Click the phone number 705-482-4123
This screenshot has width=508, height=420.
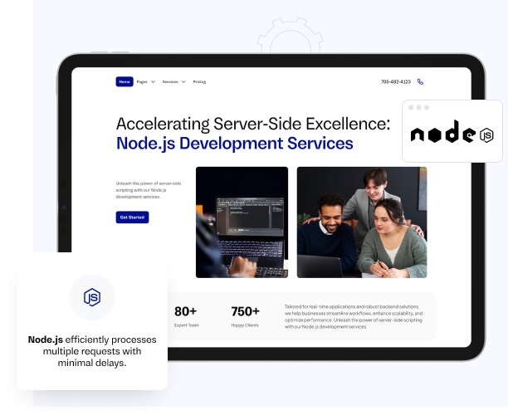396,81
